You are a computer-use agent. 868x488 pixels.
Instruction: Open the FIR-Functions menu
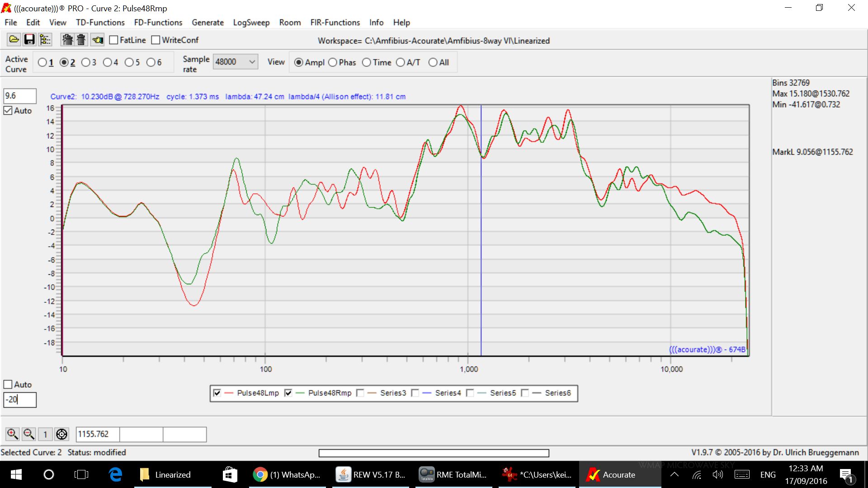(x=335, y=23)
